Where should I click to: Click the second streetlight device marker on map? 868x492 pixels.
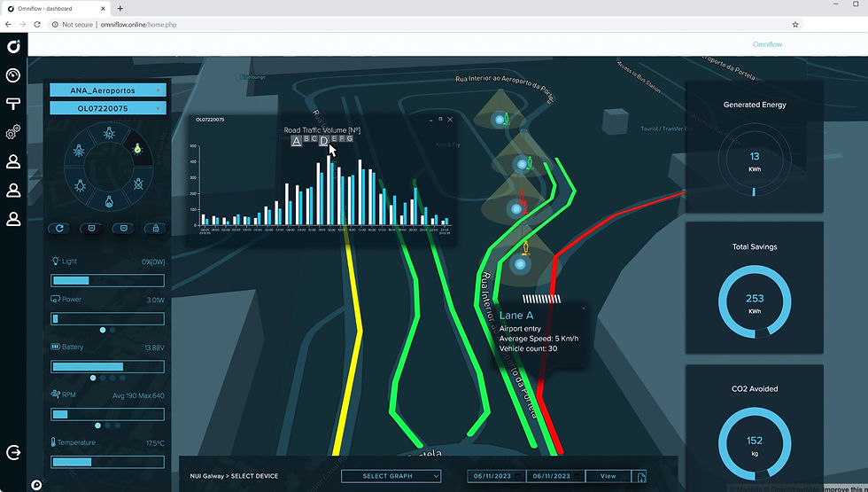click(522, 164)
